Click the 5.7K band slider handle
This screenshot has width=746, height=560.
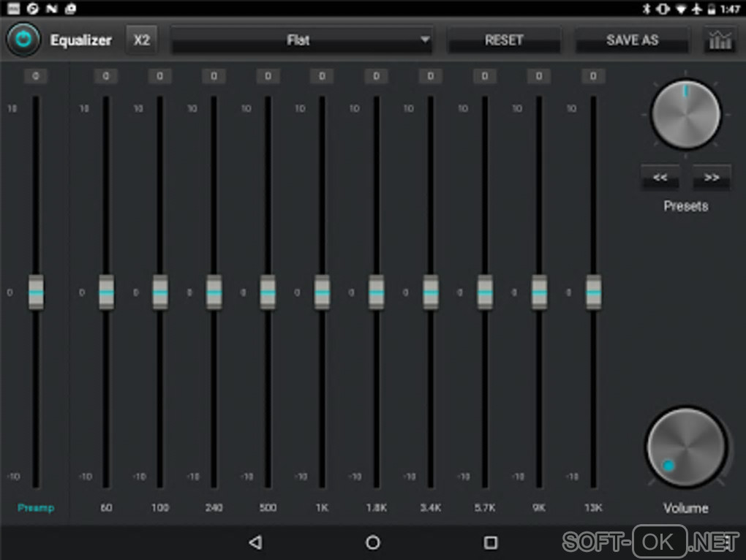485,292
